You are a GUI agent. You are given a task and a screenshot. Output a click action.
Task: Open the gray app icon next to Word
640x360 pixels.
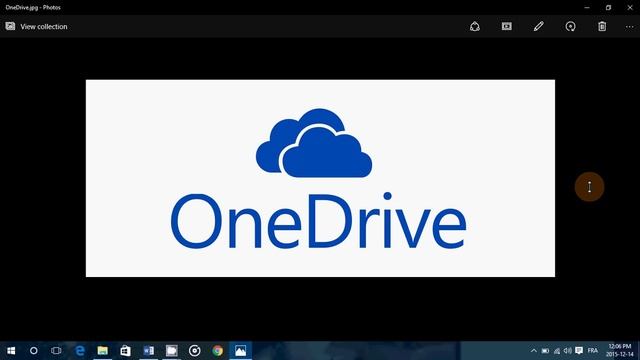[171, 351]
